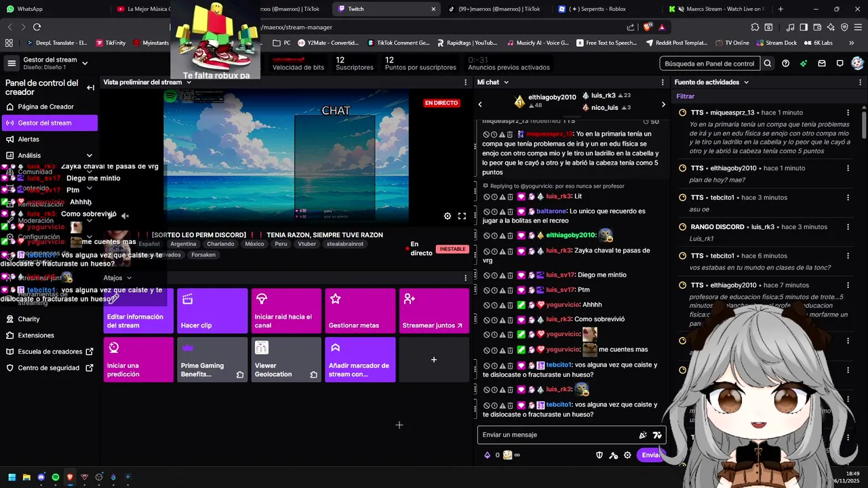The image size is (868, 488).
Task: Open the inbox mail icon
Action: (x=822, y=63)
